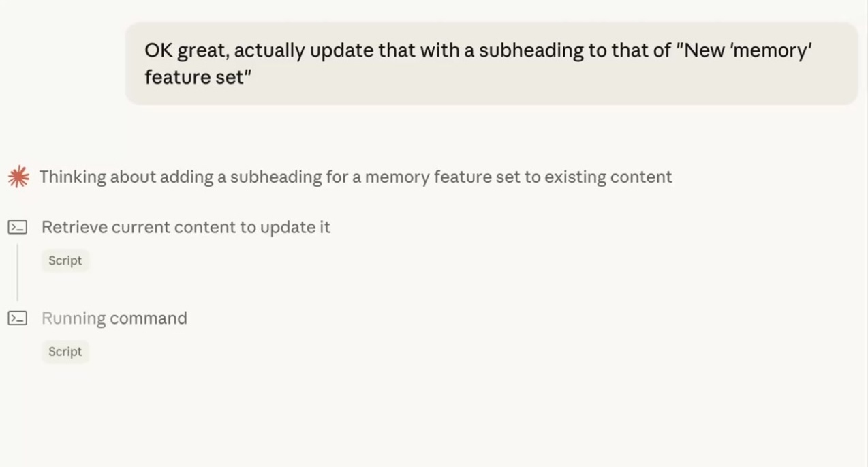Image resolution: width=868 pixels, height=467 pixels.
Task: Expand the 'Running command' step details
Action: 114,318
